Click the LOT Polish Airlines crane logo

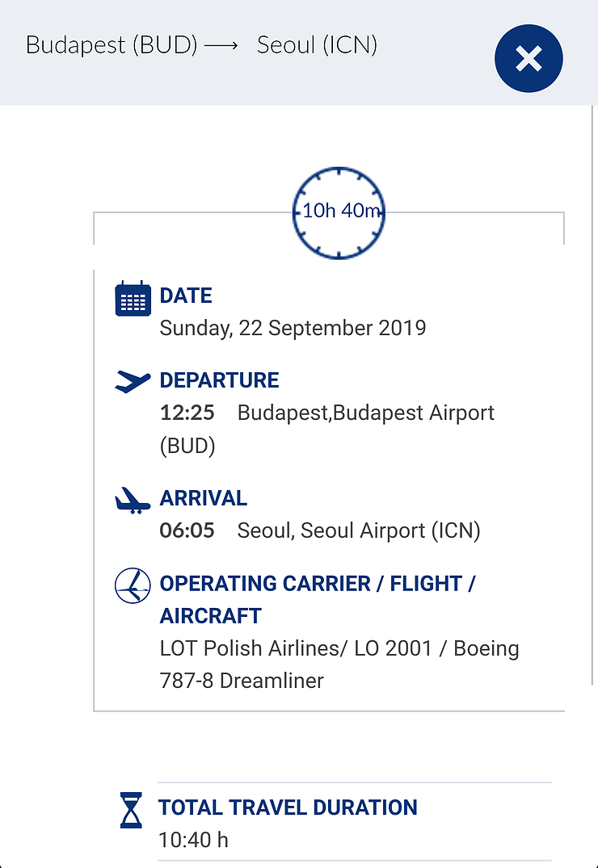[133, 585]
